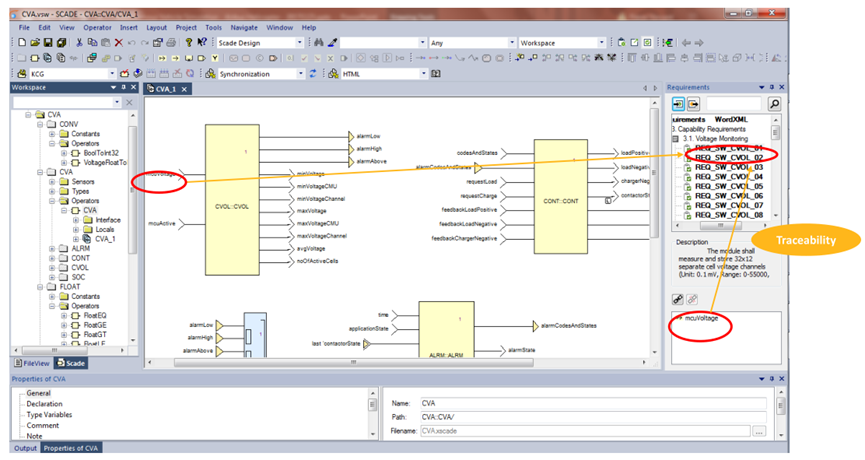This screenshot has height=460, width=865.
Task: Open the HTML report dropdown
Action: coord(424,73)
